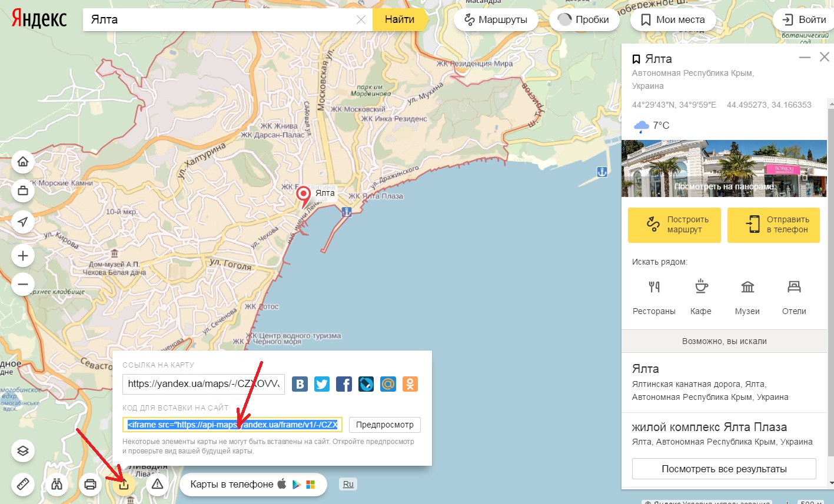Click the share map icon button
834x504 pixels.
pyautogui.click(x=124, y=484)
